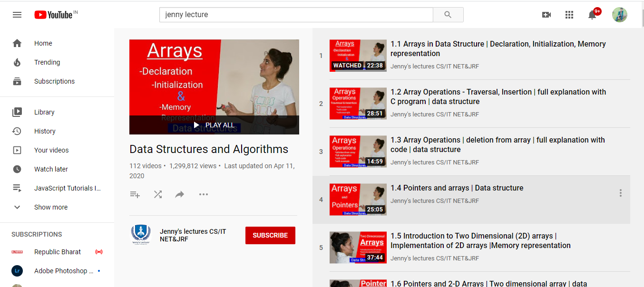The width and height of the screenshot is (644, 287).
Task: Shuffle the playlist
Action: click(x=158, y=194)
